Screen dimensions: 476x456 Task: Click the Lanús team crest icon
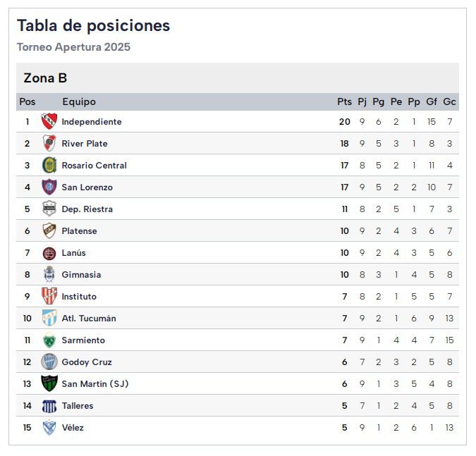pos(49,252)
